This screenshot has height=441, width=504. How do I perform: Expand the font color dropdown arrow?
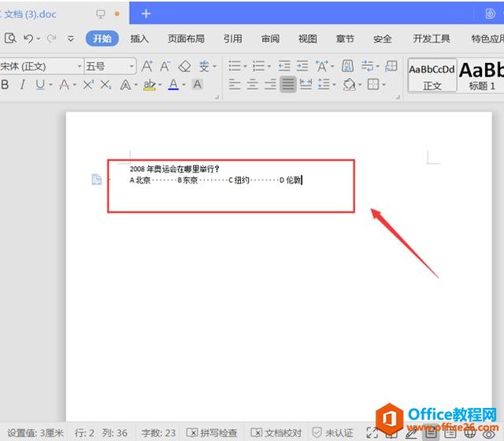point(184,85)
